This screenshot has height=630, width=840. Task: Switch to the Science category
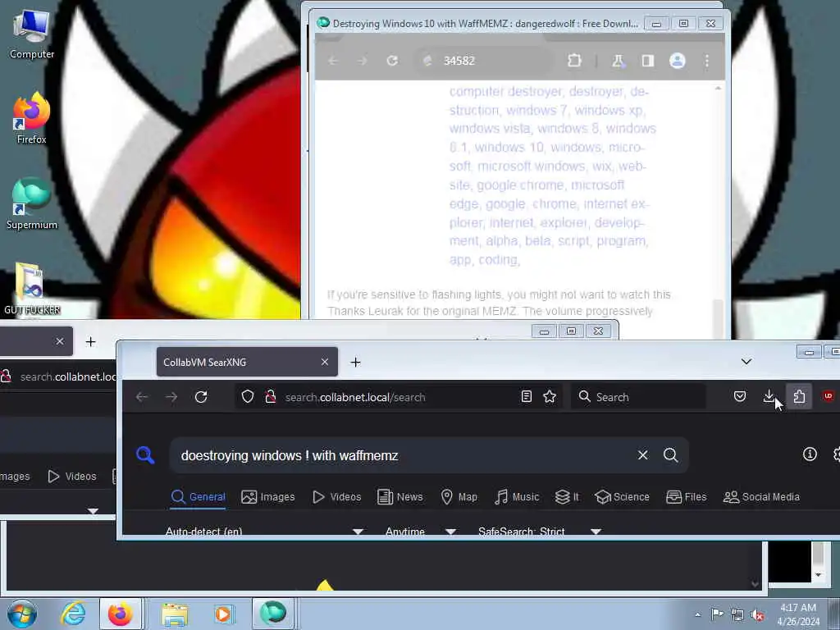(x=622, y=497)
